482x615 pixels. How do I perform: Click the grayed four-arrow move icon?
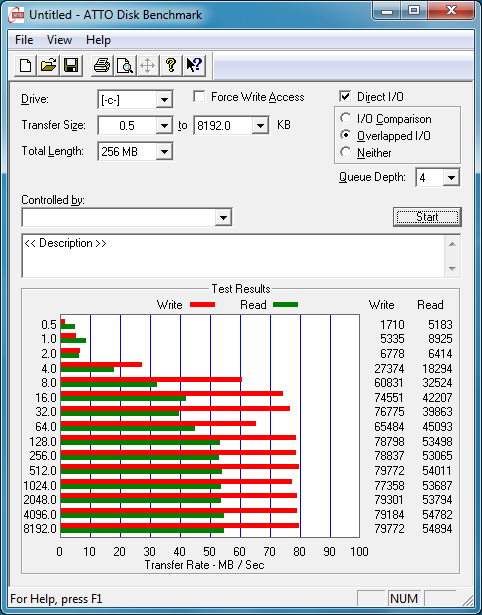click(x=147, y=65)
